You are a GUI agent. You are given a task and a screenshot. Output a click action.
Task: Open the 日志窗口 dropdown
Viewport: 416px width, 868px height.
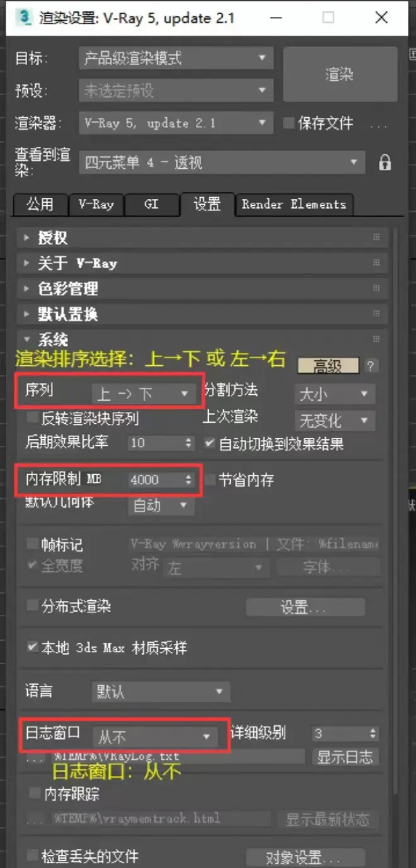pos(155,735)
